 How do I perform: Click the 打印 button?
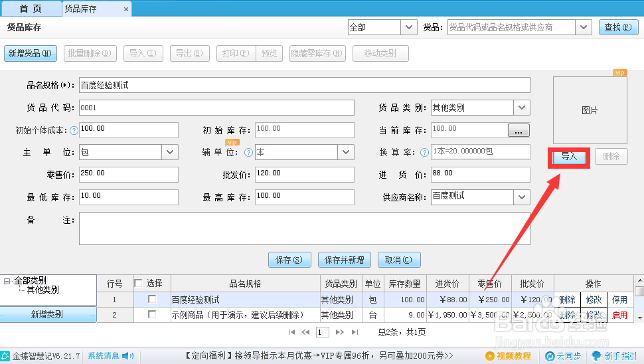[x=236, y=53]
